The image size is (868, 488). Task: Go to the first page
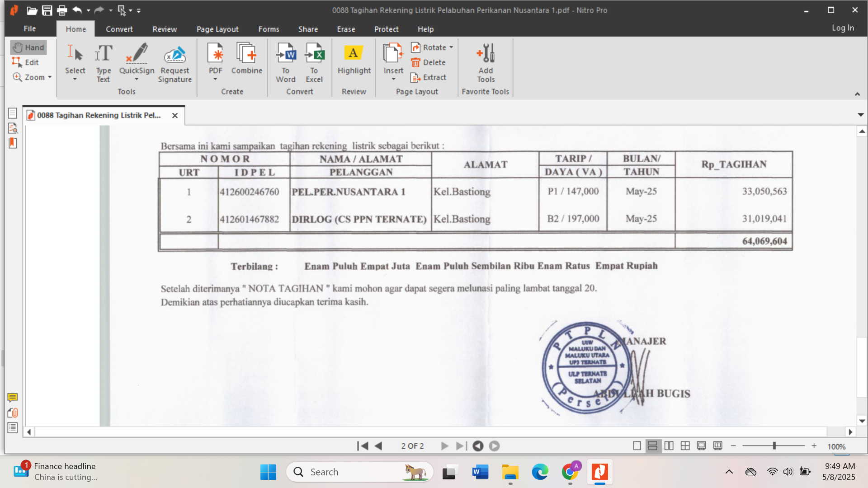point(363,446)
